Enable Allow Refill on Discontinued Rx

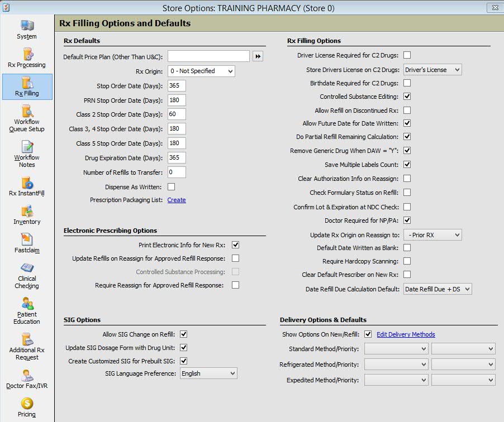pyautogui.click(x=407, y=110)
